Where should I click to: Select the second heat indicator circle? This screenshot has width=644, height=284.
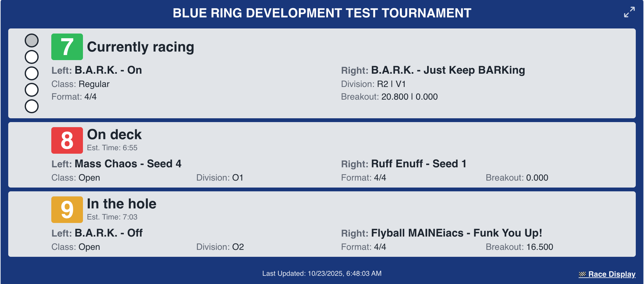(32, 57)
